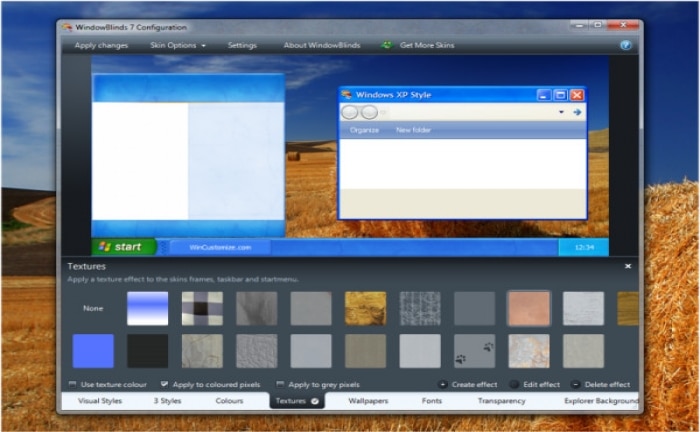Switch to the 3 Styles tab
This screenshot has width=700, height=432.
[167, 401]
